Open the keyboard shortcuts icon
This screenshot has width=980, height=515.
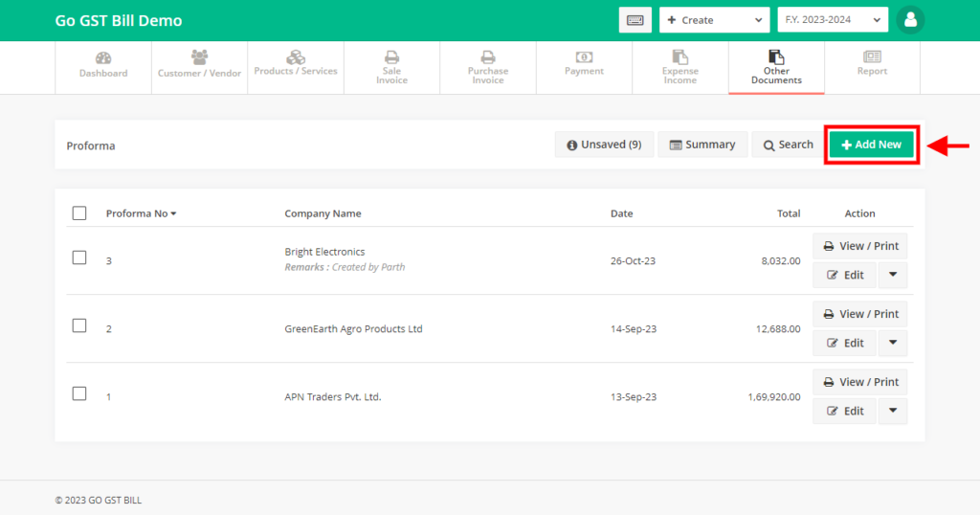(x=635, y=20)
